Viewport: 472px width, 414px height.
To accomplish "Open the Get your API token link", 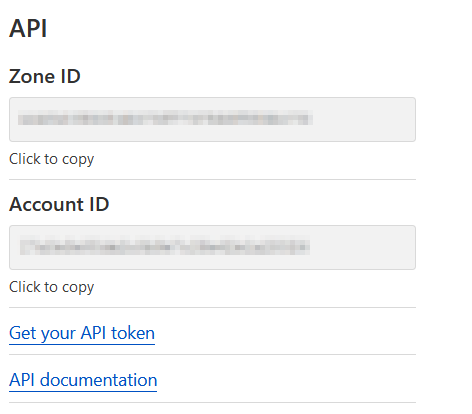I will (82, 333).
